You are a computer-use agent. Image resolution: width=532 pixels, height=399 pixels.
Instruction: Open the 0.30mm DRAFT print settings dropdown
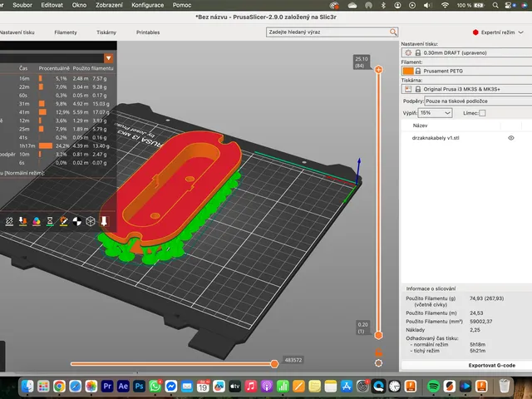(x=467, y=52)
